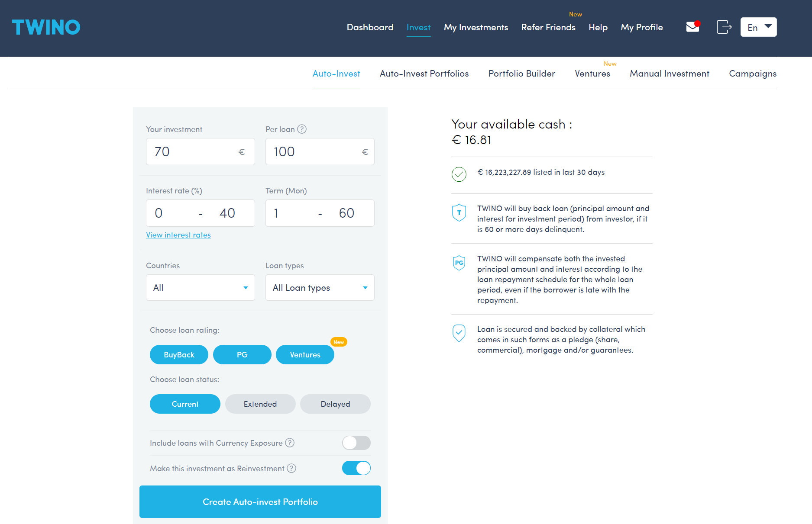Open My Profile
Image resolution: width=812 pixels, height=524 pixels.
(642, 27)
